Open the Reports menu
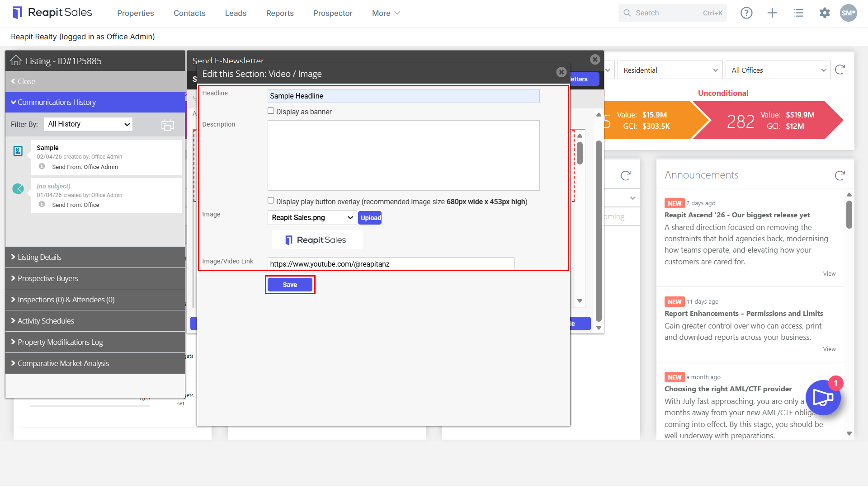Viewport: 868px width, 488px height. (280, 13)
